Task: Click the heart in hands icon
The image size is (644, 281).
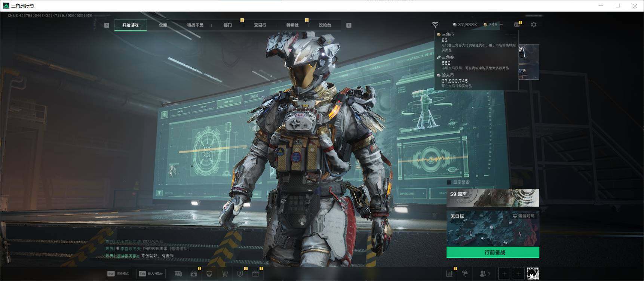Action: [209, 274]
